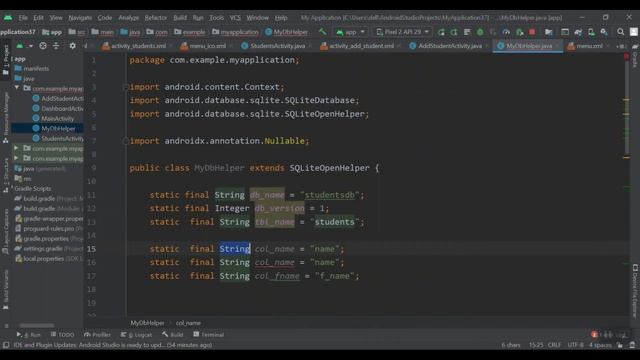Image resolution: width=640 pixels, height=360 pixels.
Task: Open the Terminal tool window
Action: (x=209, y=335)
